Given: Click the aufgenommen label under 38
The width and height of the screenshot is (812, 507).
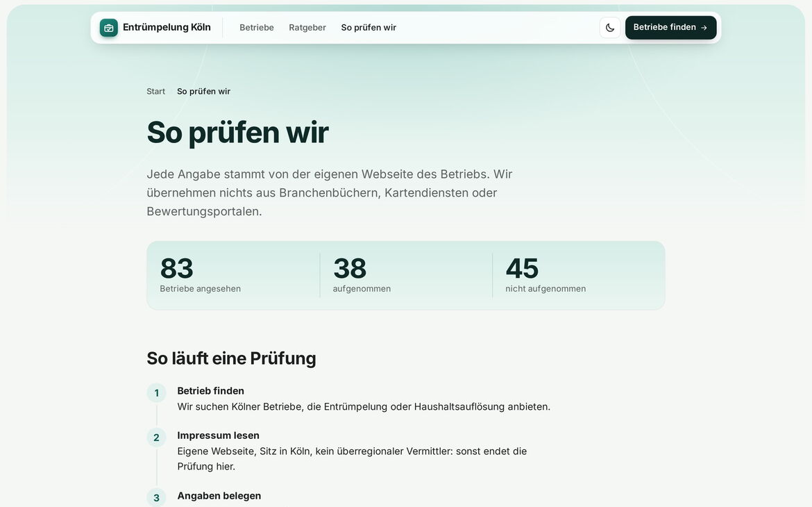Looking at the screenshot, I should pyautogui.click(x=362, y=289).
